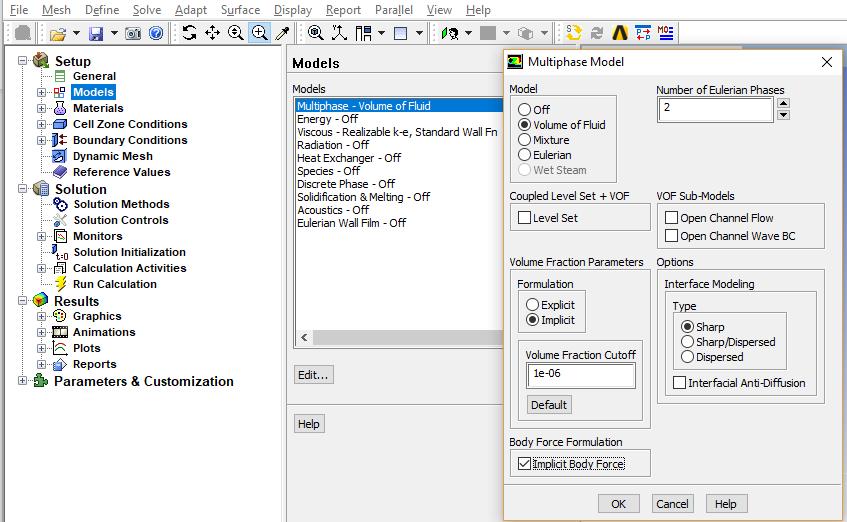Select the Mixture model radio button

[524, 139]
